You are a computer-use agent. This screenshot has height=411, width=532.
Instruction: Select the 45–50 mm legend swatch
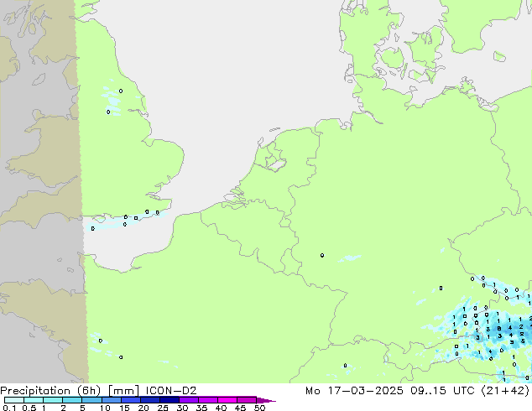pos(247,400)
